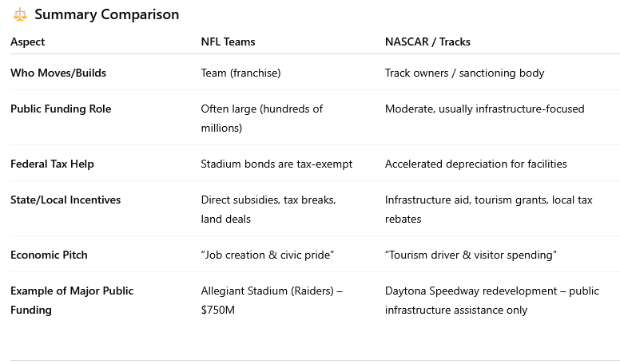Viewport: 620px width, 364px height.
Task: Click the Allegiant Stadium (Raiders) cell
Action: pyautogui.click(x=272, y=300)
